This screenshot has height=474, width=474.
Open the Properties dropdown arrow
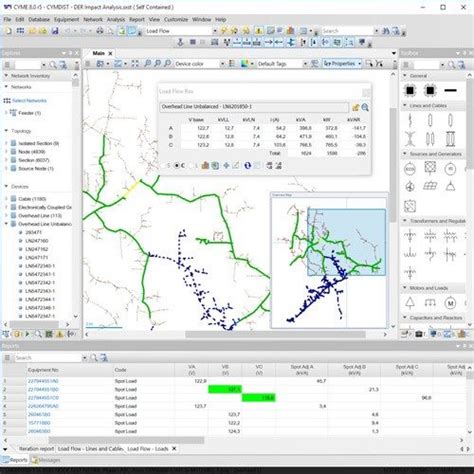360,63
